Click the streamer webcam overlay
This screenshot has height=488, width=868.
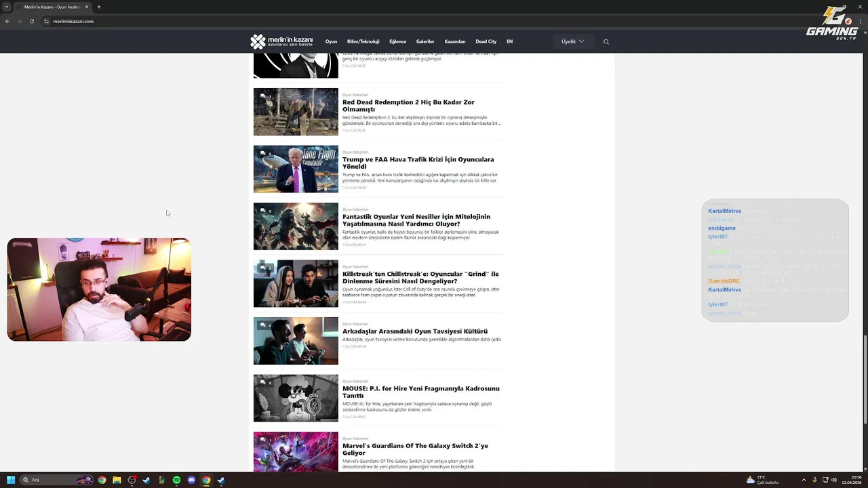coord(99,289)
